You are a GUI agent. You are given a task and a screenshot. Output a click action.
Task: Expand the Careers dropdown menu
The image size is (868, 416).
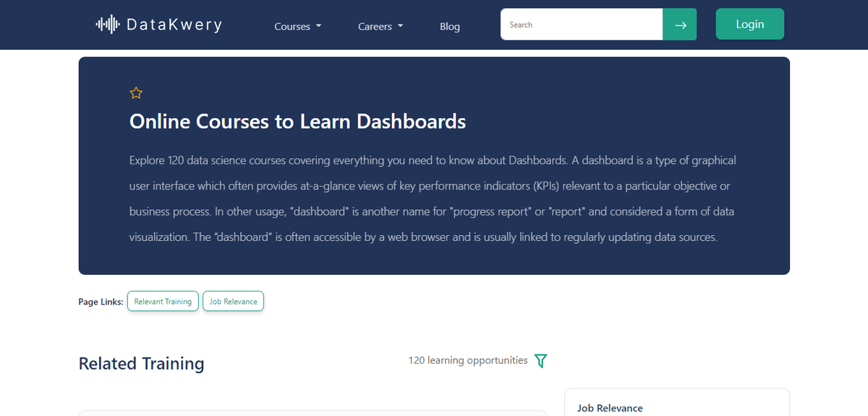380,27
